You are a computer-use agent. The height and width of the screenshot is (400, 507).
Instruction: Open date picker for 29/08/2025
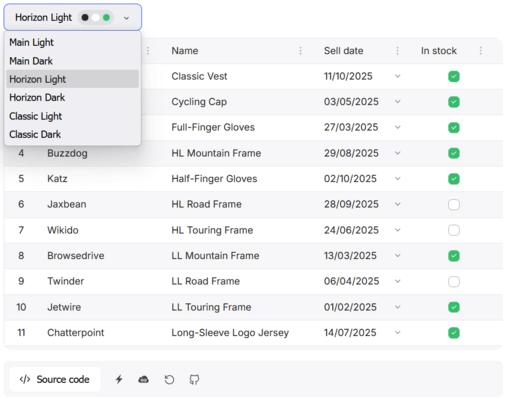point(397,153)
